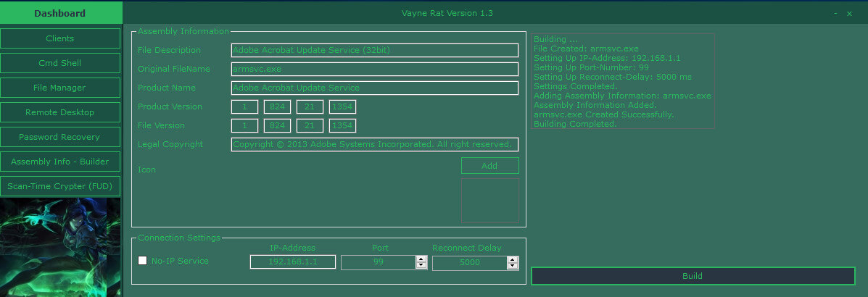Click the Dashboard header tab

(x=60, y=13)
